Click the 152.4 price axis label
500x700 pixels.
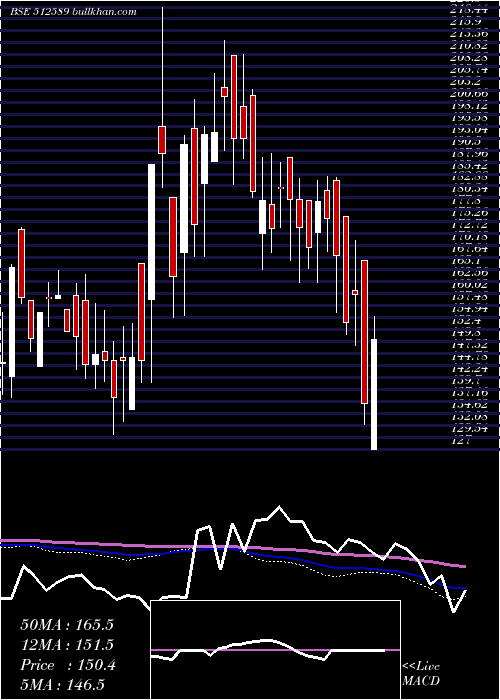pyautogui.click(x=466, y=321)
